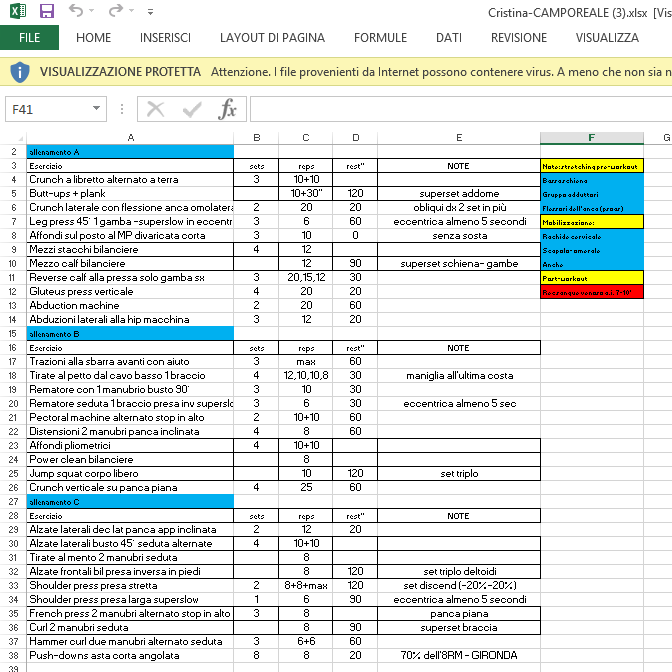
Task: Open the Insert Function fx button
Action: coord(227,109)
